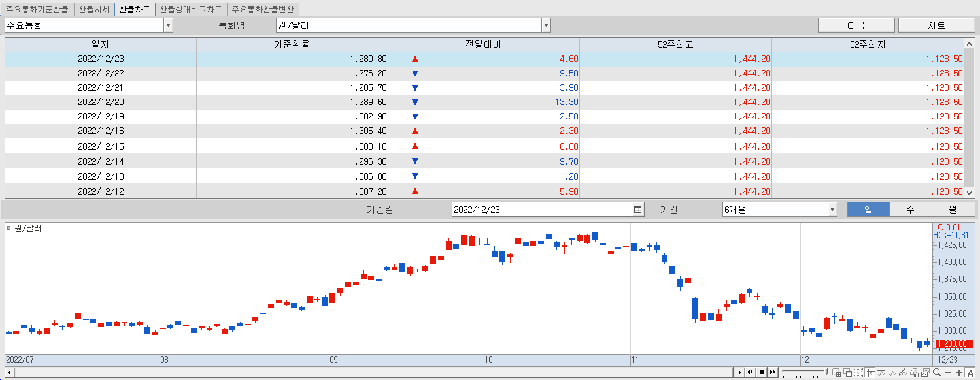
Task: Switch to the 환율시세 tab
Action: [x=94, y=10]
